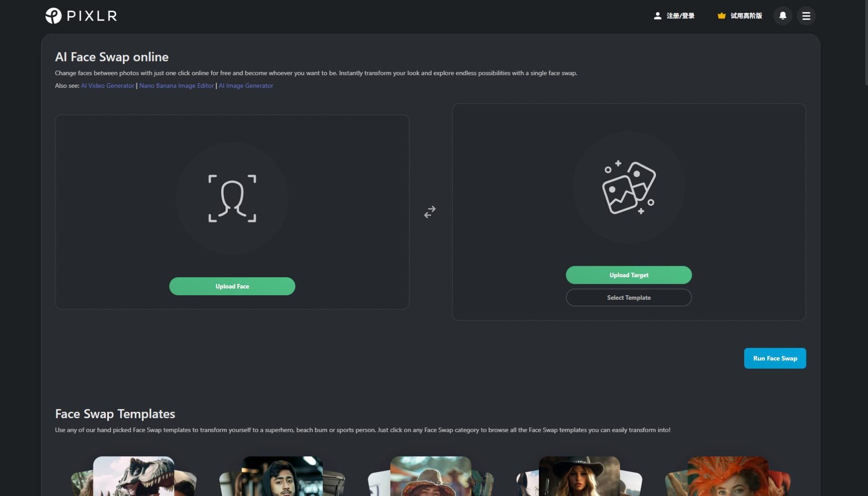Screen dimensions: 868x496
Task: Open the AI Image Generator link
Action: (x=246, y=85)
